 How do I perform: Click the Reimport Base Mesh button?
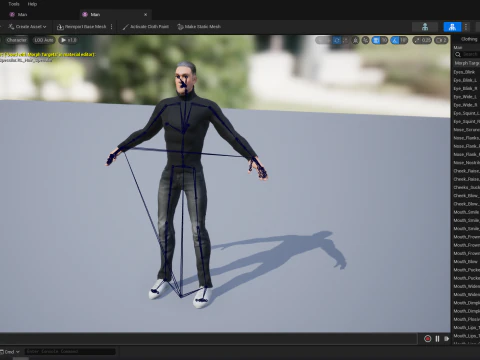click(x=82, y=27)
